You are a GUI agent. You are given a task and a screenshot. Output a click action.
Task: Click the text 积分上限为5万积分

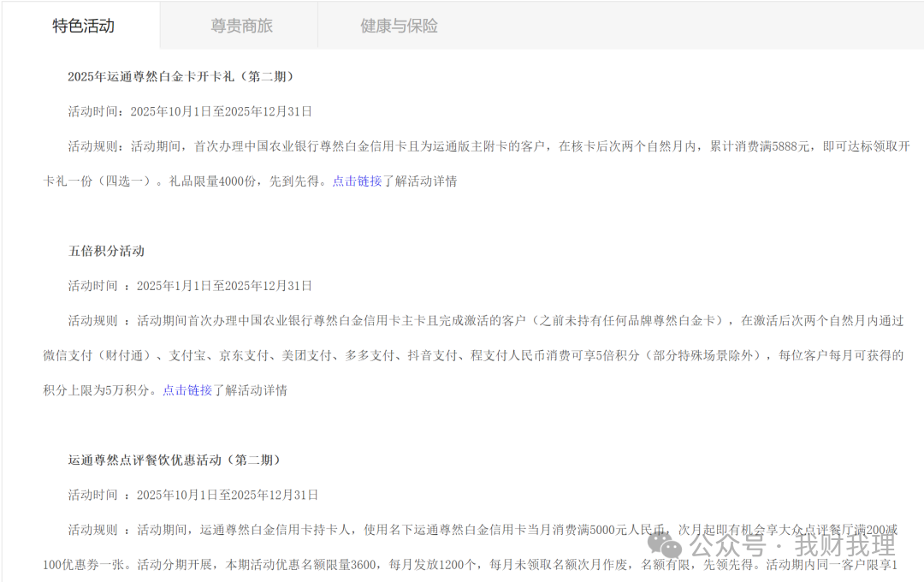point(96,389)
